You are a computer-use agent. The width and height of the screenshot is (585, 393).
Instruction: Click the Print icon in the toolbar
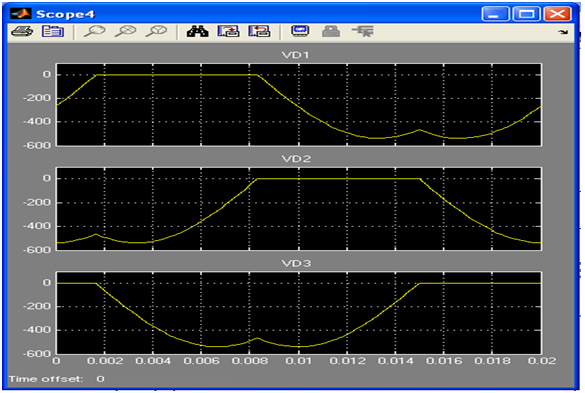pyautogui.click(x=22, y=31)
